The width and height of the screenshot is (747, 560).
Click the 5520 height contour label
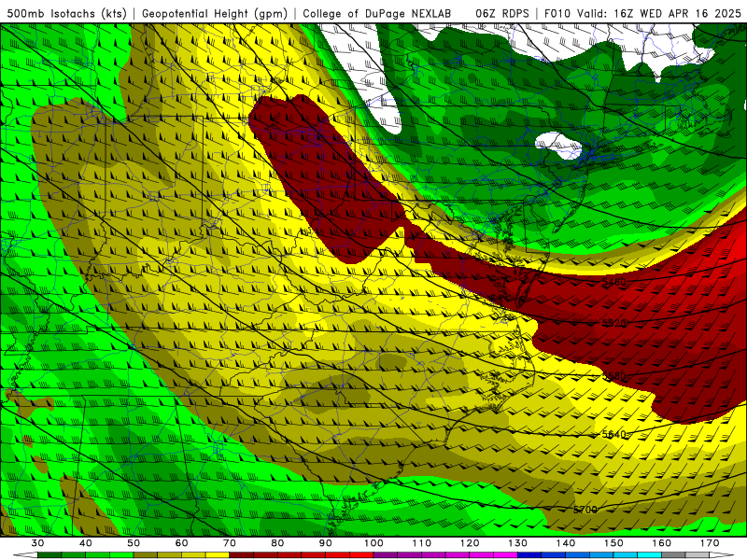614,323
